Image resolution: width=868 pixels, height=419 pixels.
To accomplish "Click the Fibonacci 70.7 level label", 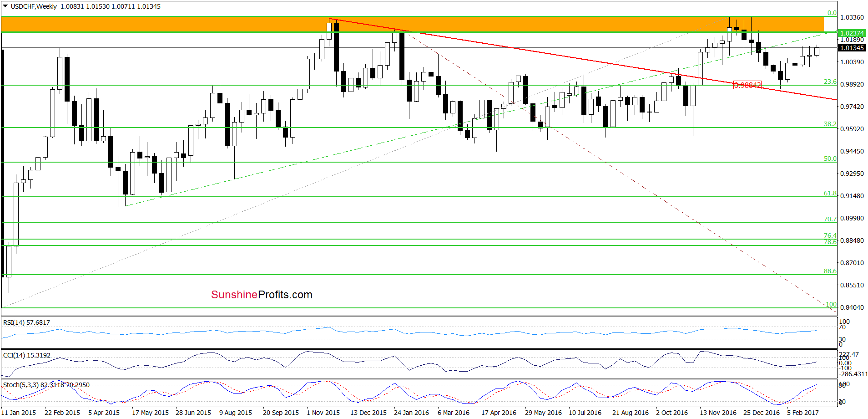I will pos(830,219).
